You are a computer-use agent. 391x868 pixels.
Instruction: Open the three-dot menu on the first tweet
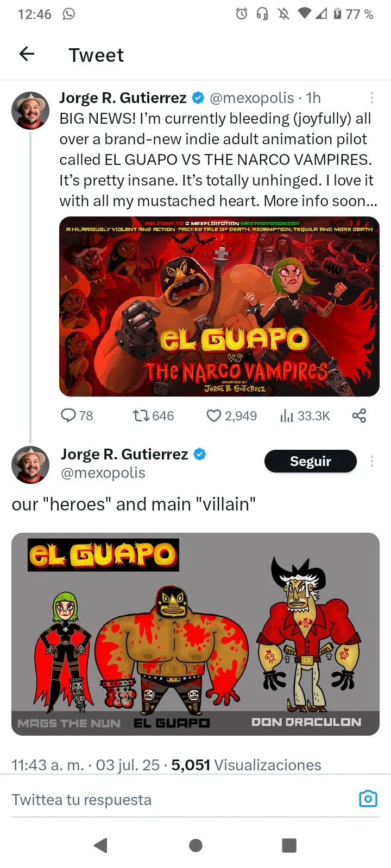coord(371,98)
